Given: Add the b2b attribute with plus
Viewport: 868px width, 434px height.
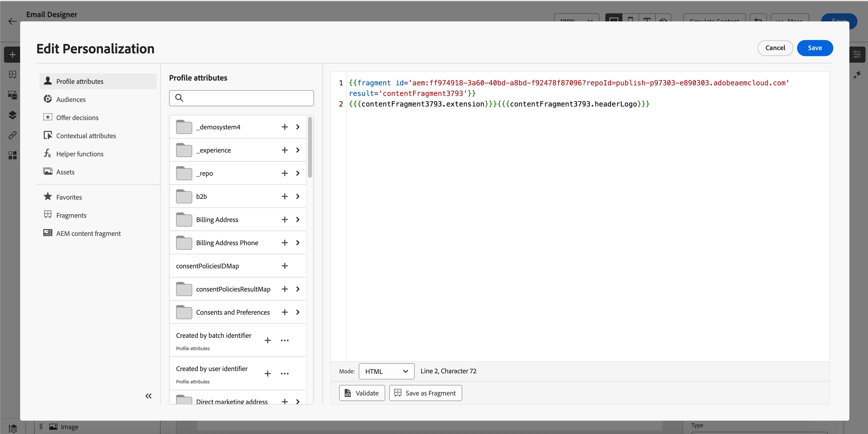Looking at the screenshot, I should 285,196.
